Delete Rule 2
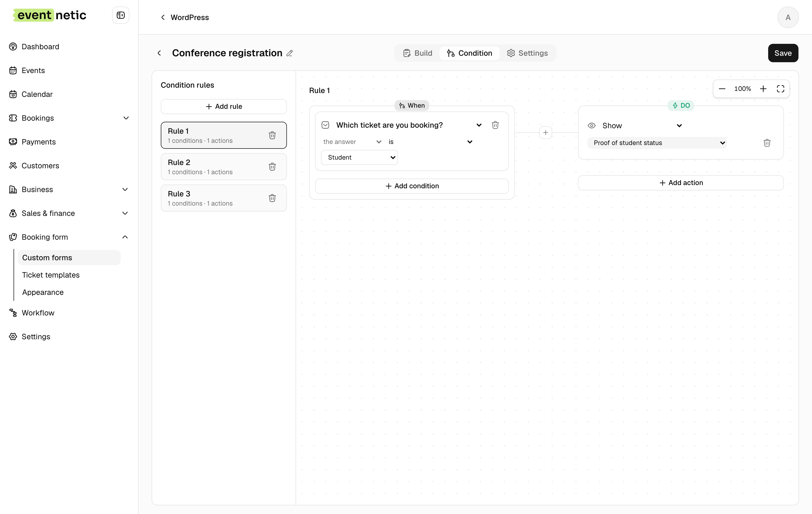 [272, 166]
